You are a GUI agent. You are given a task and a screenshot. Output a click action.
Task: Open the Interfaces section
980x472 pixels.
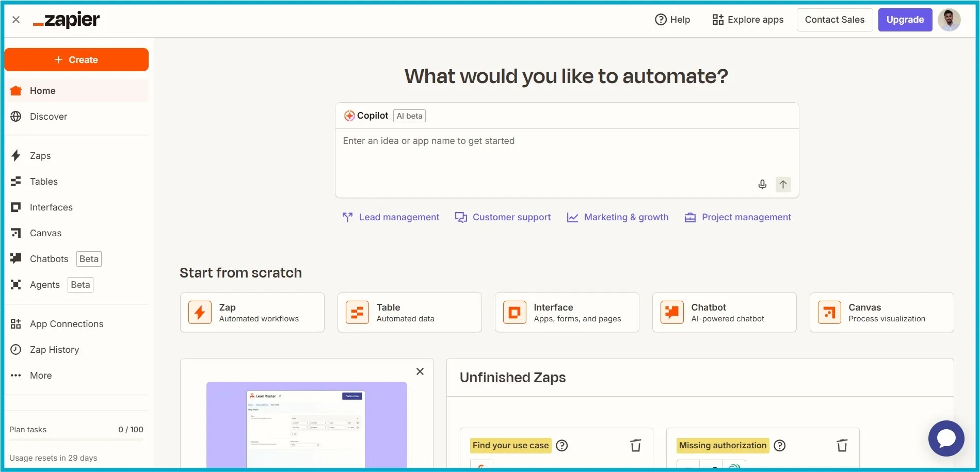[x=51, y=207]
